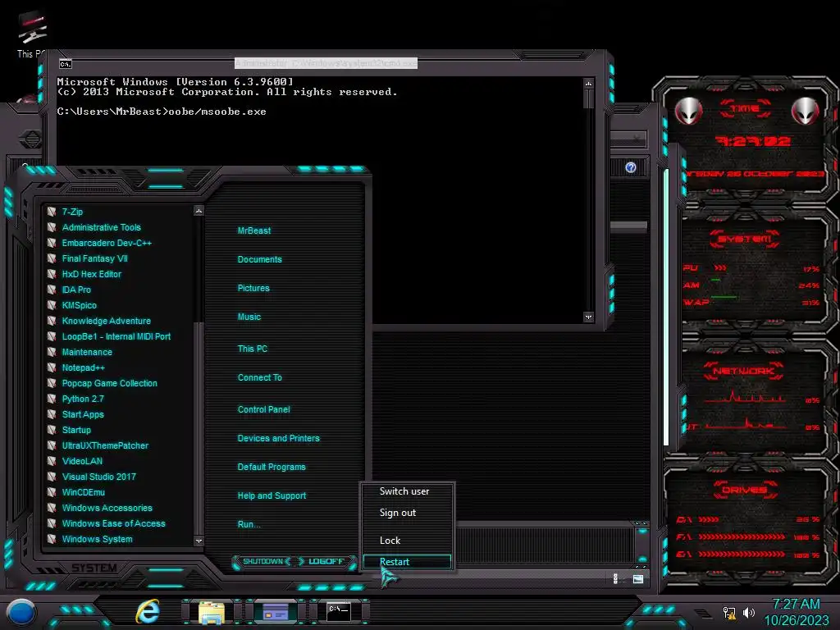Image resolution: width=840 pixels, height=630 pixels.
Task: Click the Start orb button
Action: pos(21,612)
